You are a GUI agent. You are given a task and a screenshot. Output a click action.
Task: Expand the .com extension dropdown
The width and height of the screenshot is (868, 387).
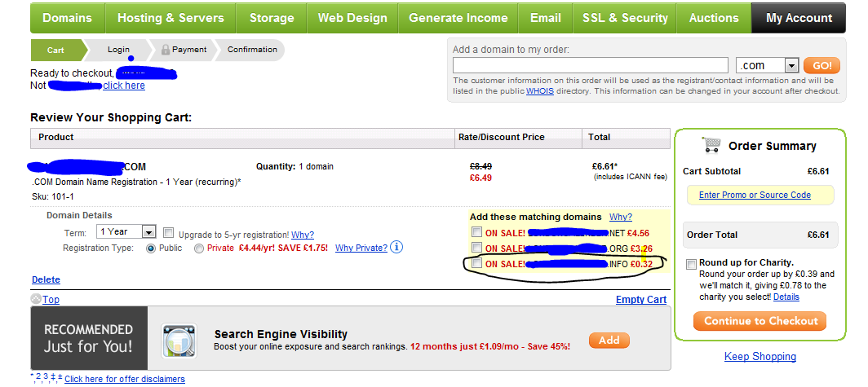tap(767, 65)
